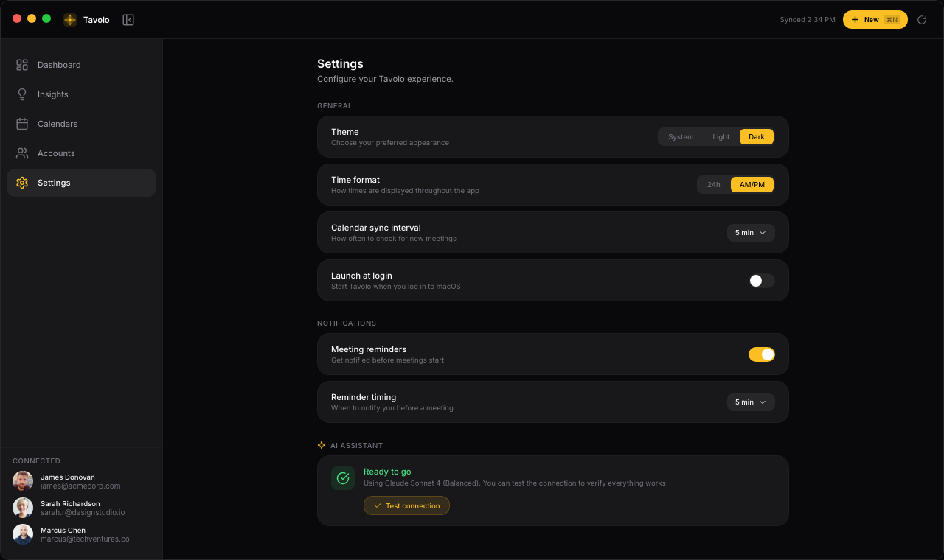Enable the Launch at login switch
Screen dimensions: 944x560
tap(761, 281)
